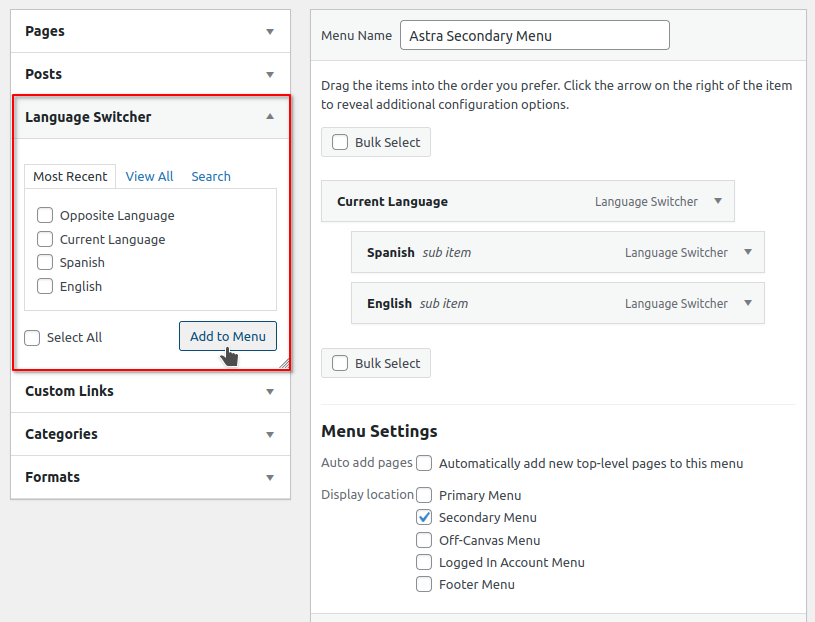Collapse the Language Switcher panel arrow
Screen dimensions: 815x622
click(269, 116)
